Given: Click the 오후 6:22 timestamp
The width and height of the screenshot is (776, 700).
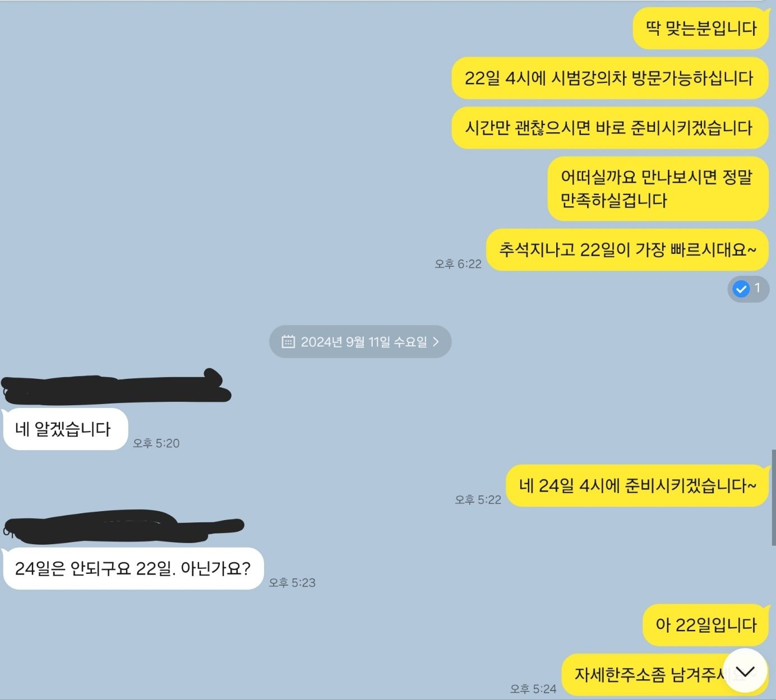Looking at the screenshot, I should point(458,264).
